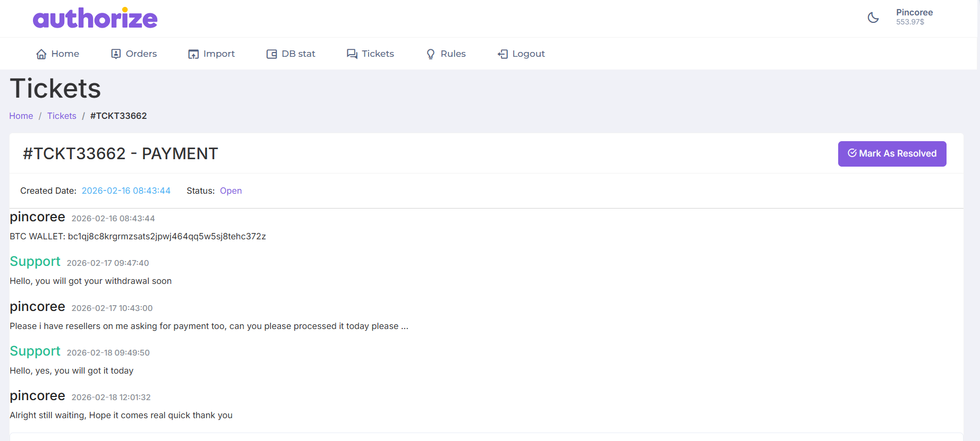Image resolution: width=980 pixels, height=441 pixels.
Task: Click the created date 2026-02-16 08:43:44 value
Action: click(126, 191)
